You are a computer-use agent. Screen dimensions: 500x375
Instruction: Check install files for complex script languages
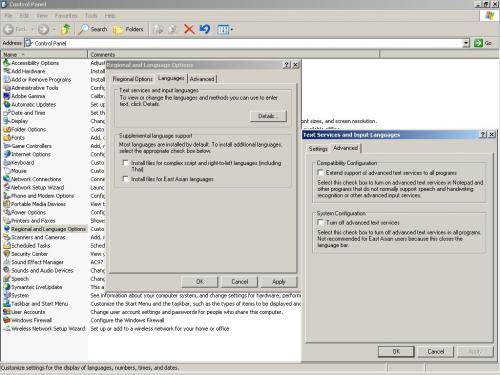126,163
